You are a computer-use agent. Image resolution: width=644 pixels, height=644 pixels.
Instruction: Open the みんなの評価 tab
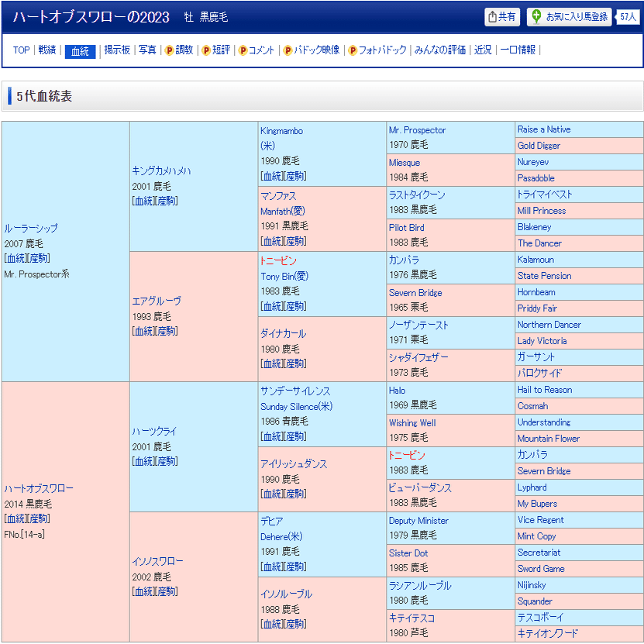440,50
